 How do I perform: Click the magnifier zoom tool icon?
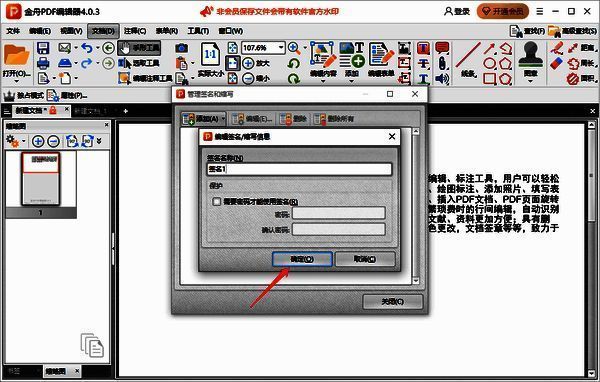tap(294, 48)
